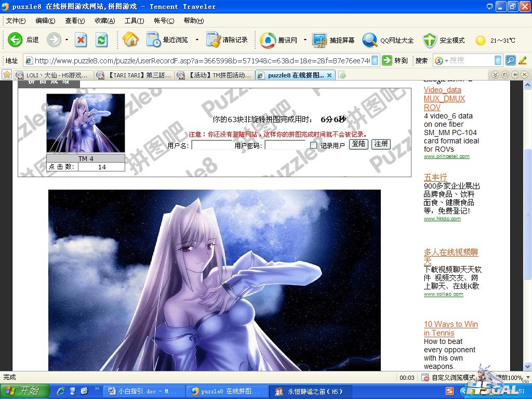Click the address bar URL field
This screenshot has width=532, height=399.
pyautogui.click(x=202, y=60)
